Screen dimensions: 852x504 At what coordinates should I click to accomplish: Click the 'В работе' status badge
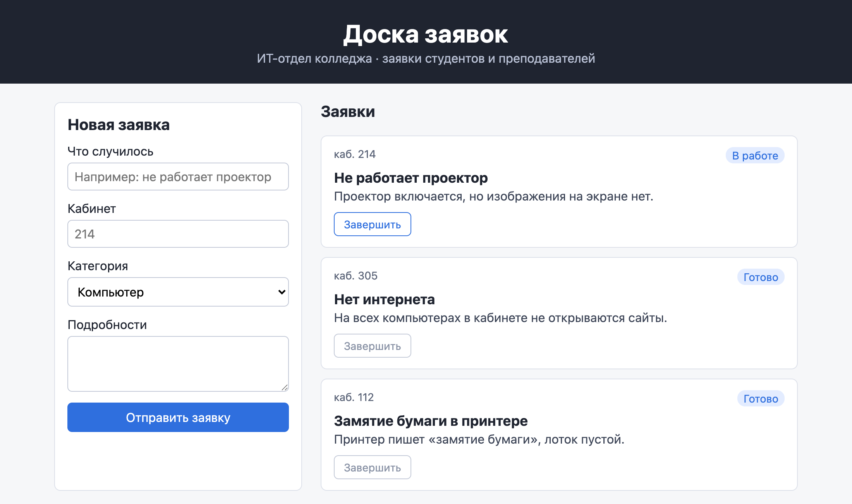pyautogui.click(x=755, y=155)
